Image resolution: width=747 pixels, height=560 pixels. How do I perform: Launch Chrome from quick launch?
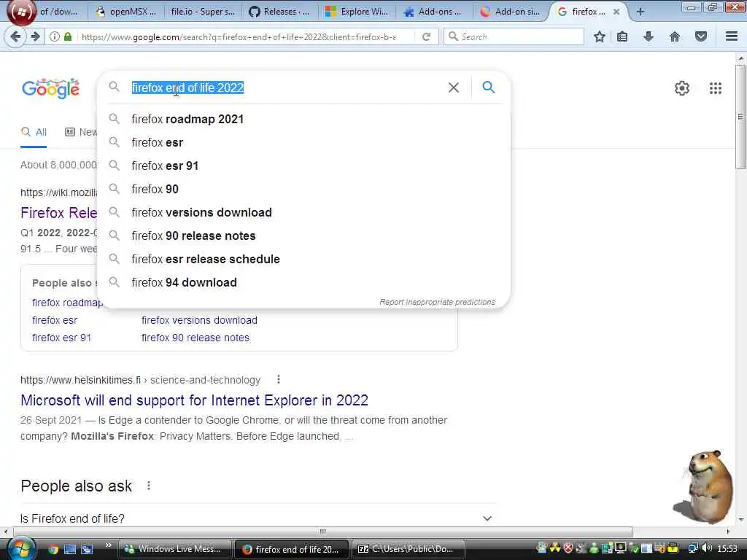[53, 549]
